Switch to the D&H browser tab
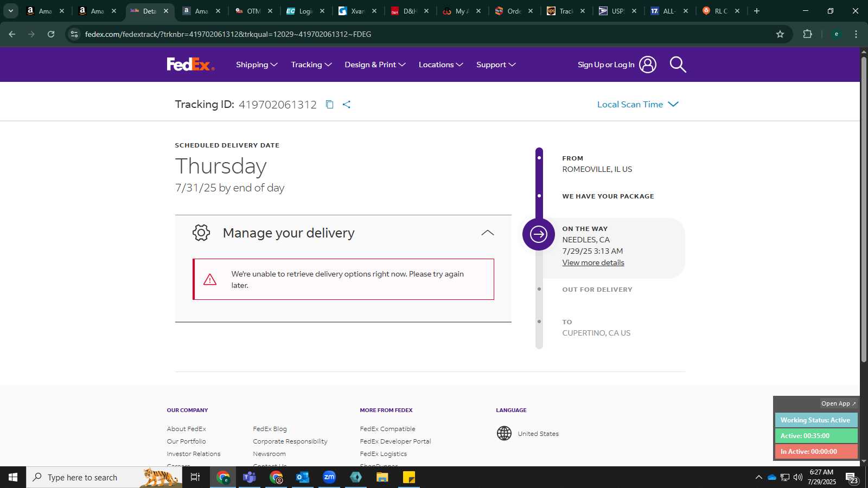868x488 pixels. click(x=410, y=11)
